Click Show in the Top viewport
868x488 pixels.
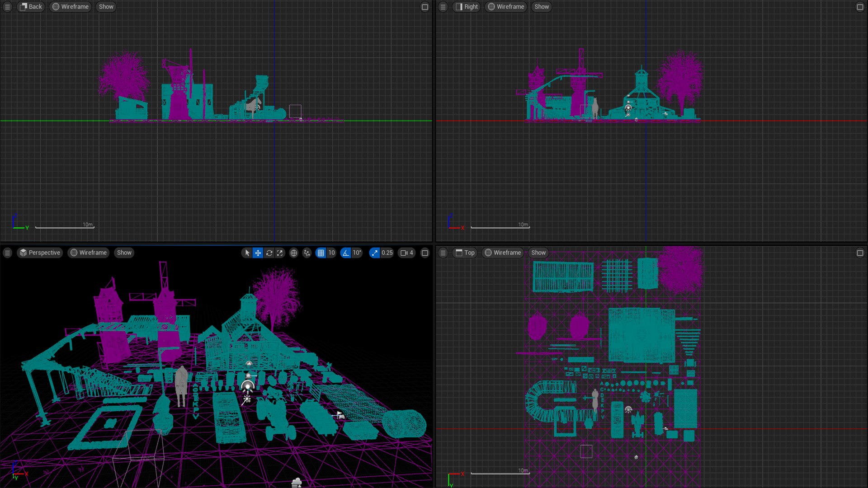(538, 253)
